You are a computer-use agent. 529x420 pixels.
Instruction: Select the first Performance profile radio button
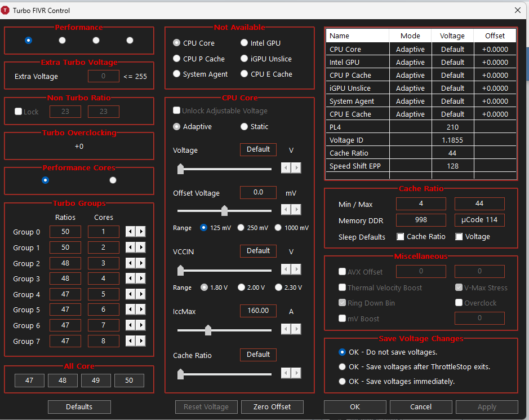(28, 40)
